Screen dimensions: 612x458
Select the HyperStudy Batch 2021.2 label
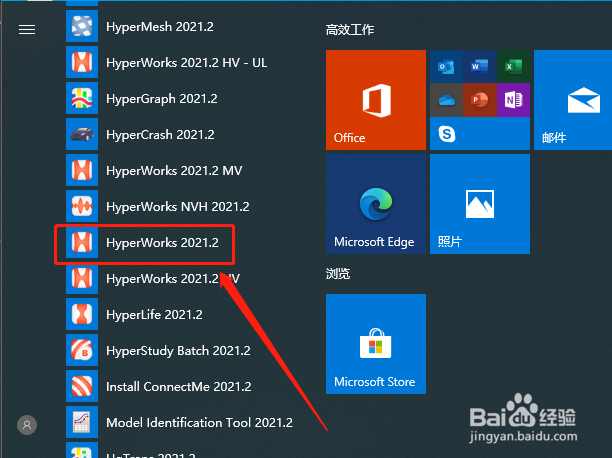point(178,350)
